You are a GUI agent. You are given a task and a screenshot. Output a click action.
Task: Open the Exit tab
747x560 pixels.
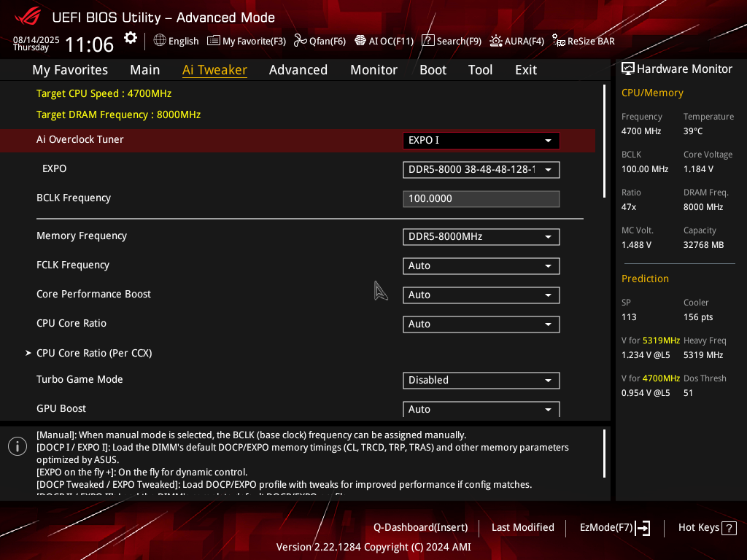click(526, 70)
